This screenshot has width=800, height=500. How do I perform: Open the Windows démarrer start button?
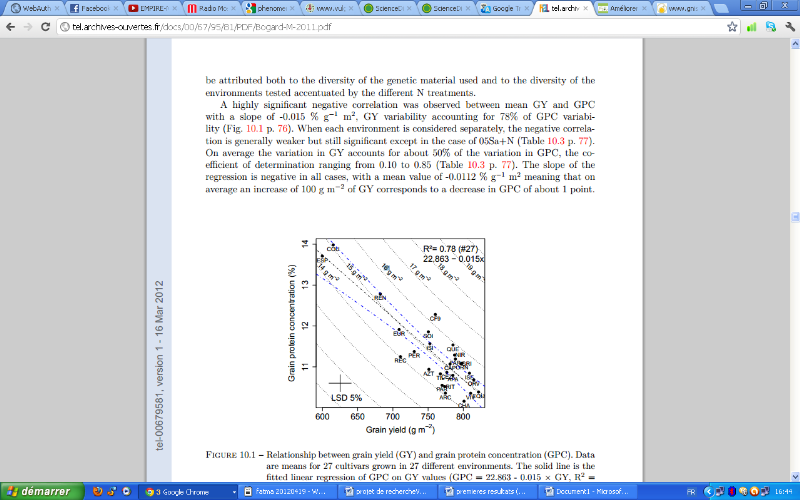click(x=42, y=491)
